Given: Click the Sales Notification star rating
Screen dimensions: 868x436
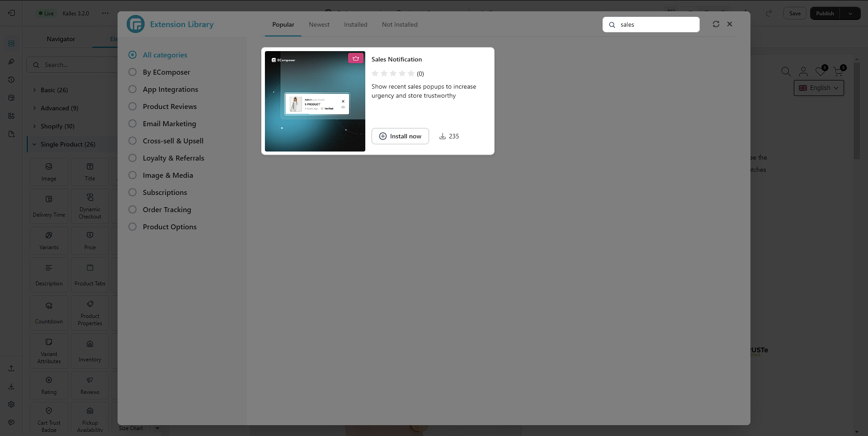Looking at the screenshot, I should pos(393,73).
